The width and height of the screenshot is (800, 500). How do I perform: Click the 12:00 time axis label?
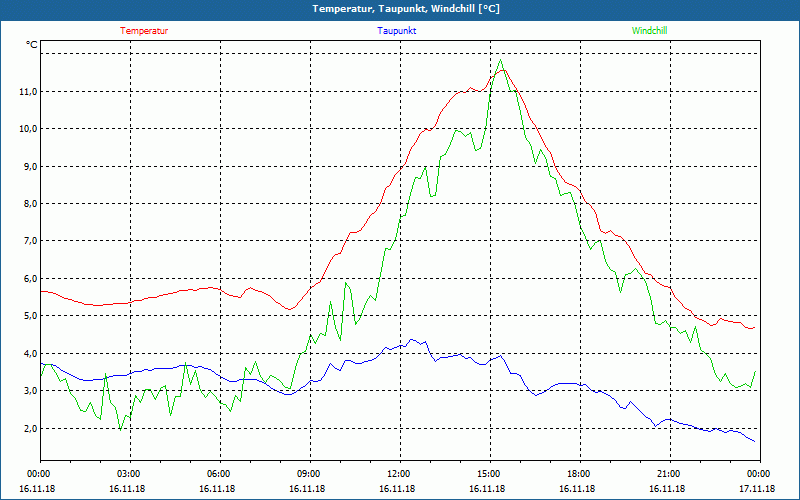(x=399, y=474)
